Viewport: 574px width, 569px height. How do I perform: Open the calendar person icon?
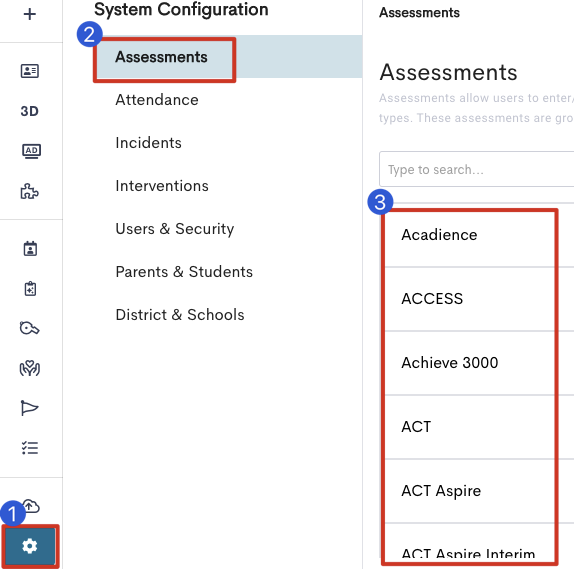pyautogui.click(x=30, y=249)
